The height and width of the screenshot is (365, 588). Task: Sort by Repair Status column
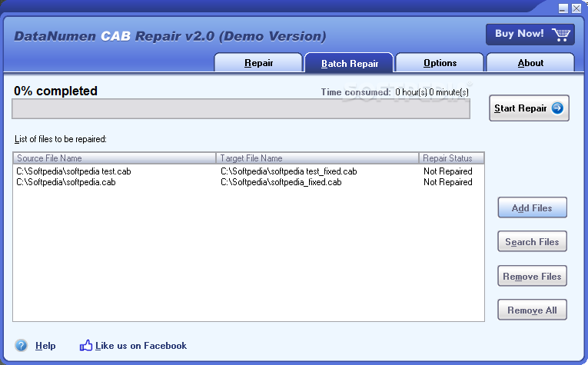pos(451,158)
